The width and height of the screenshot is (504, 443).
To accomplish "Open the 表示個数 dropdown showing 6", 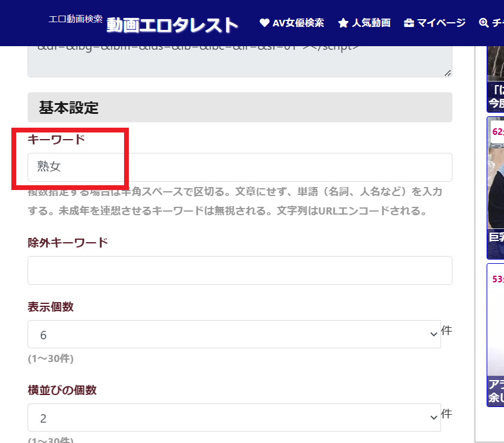I will 234,334.
